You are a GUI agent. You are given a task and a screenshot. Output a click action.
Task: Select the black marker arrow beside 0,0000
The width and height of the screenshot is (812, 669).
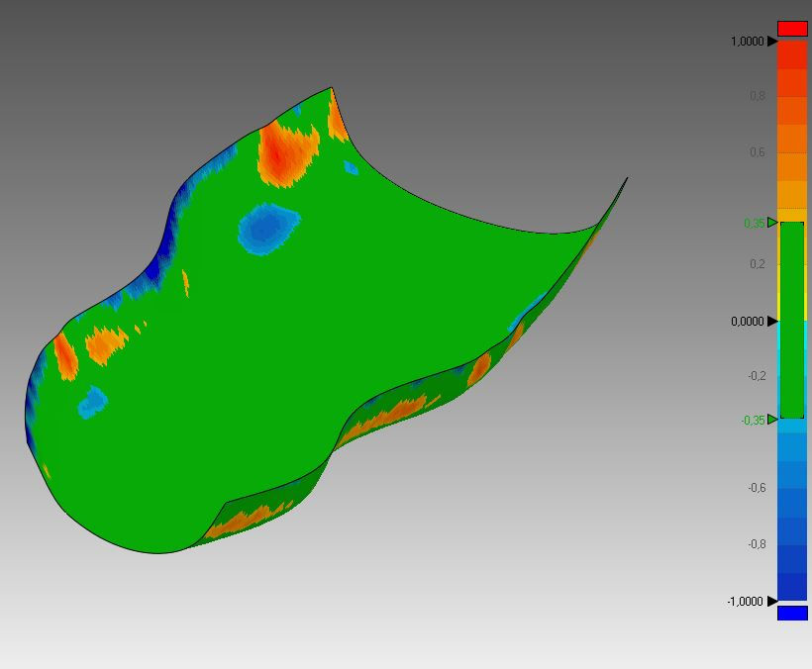[772, 322]
